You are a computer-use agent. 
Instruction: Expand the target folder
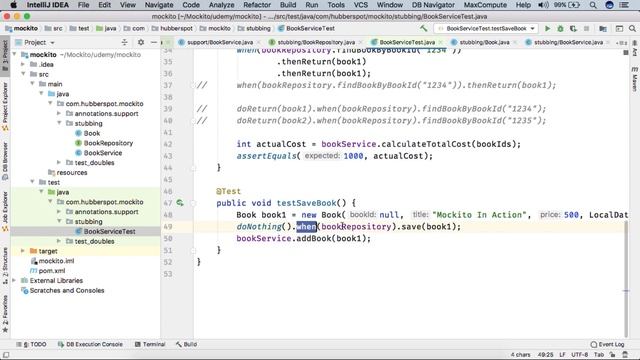click(x=23, y=251)
